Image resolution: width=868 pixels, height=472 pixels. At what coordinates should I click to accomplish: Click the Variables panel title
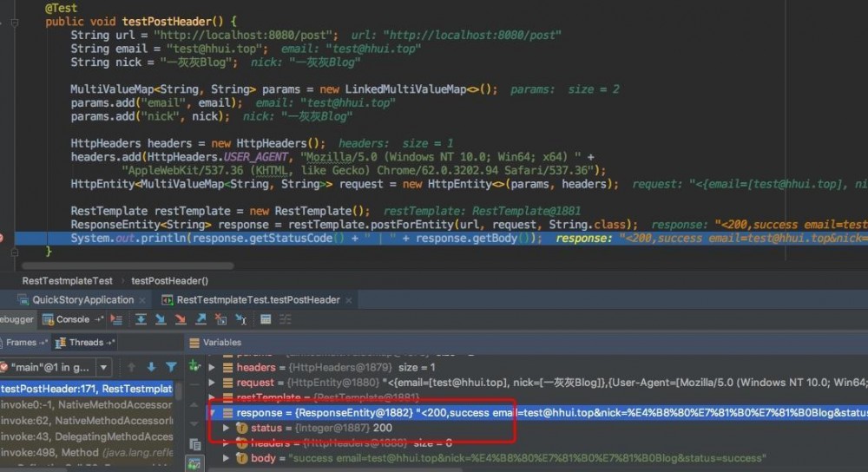point(222,343)
